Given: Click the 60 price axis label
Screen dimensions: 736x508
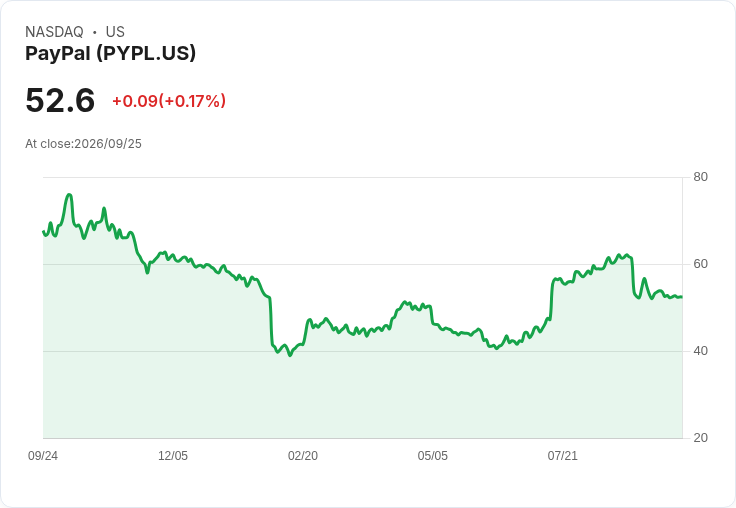Looking at the screenshot, I should [700, 264].
